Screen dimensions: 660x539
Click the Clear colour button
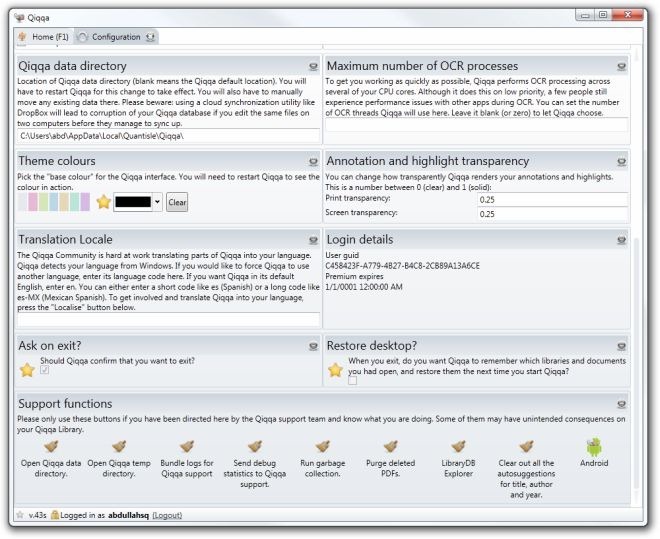pyautogui.click(x=177, y=202)
